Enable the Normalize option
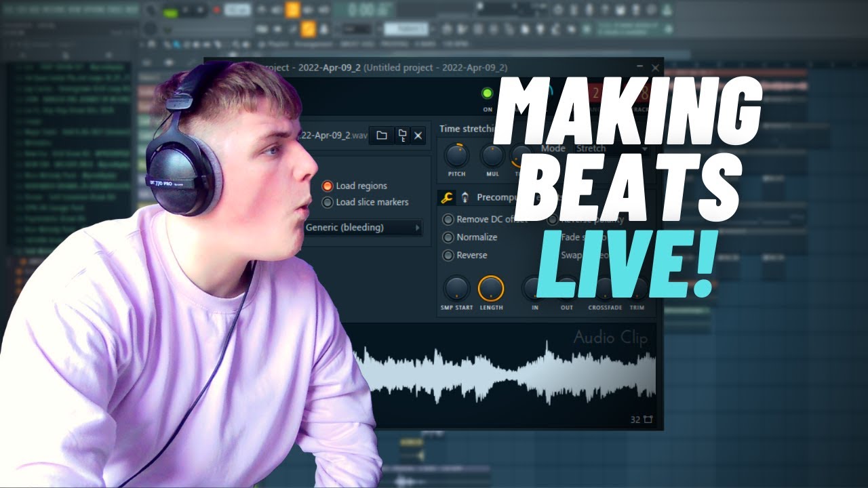 tap(470, 237)
